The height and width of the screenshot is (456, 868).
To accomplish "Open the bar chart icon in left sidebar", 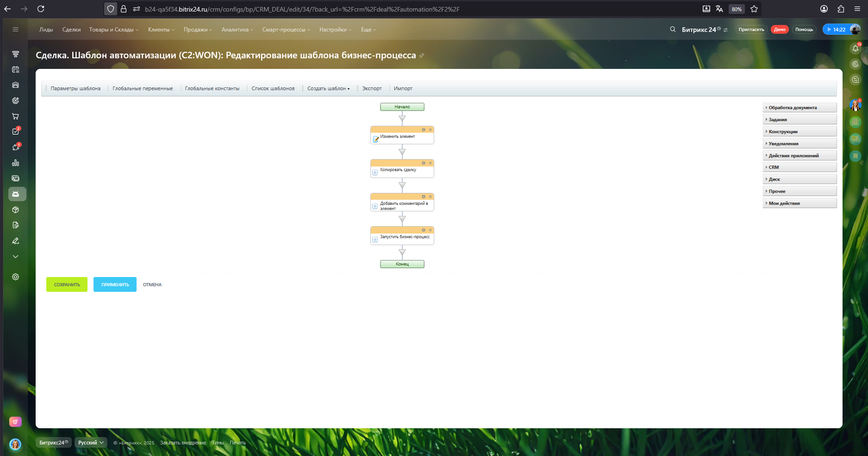I will coord(15,163).
